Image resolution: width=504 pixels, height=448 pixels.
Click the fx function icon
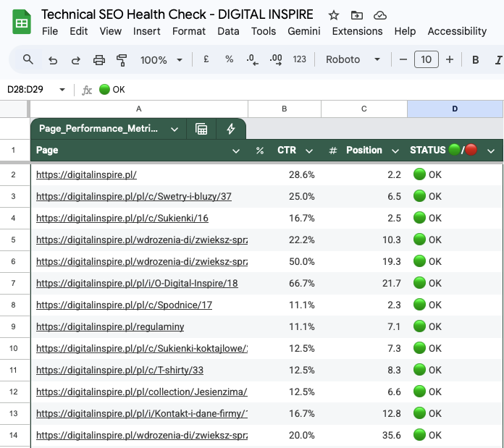coord(87,90)
